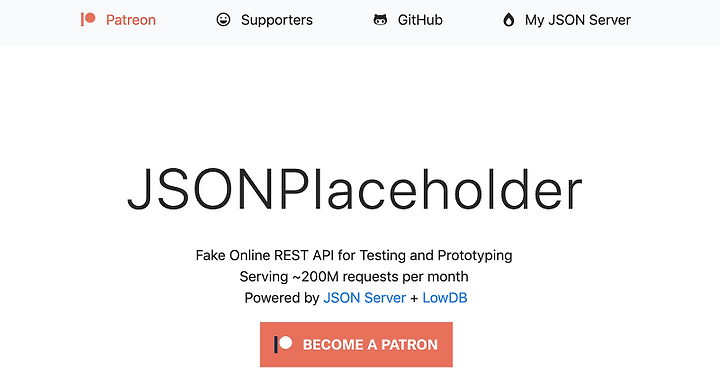Image resolution: width=720 pixels, height=392 pixels.
Task: Click empty gray navigation bar between Supporters and GitHub
Action: (342, 21)
